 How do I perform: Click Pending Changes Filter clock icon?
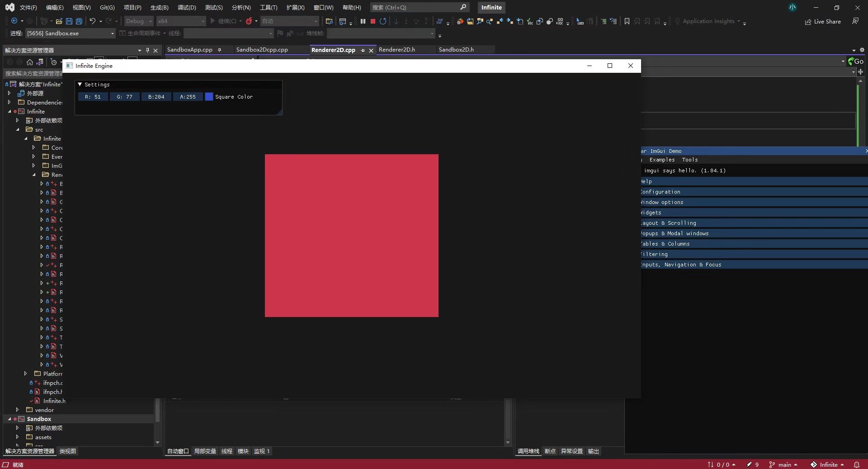pos(53,62)
